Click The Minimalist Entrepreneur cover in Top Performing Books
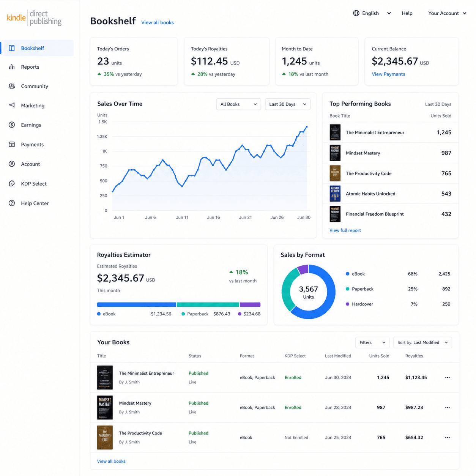The image size is (476, 476). [335, 132]
